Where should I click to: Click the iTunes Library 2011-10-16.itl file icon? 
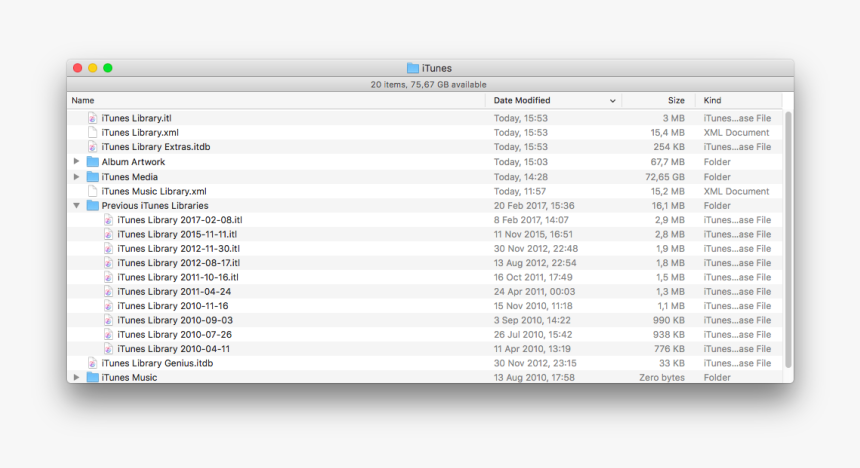point(109,277)
